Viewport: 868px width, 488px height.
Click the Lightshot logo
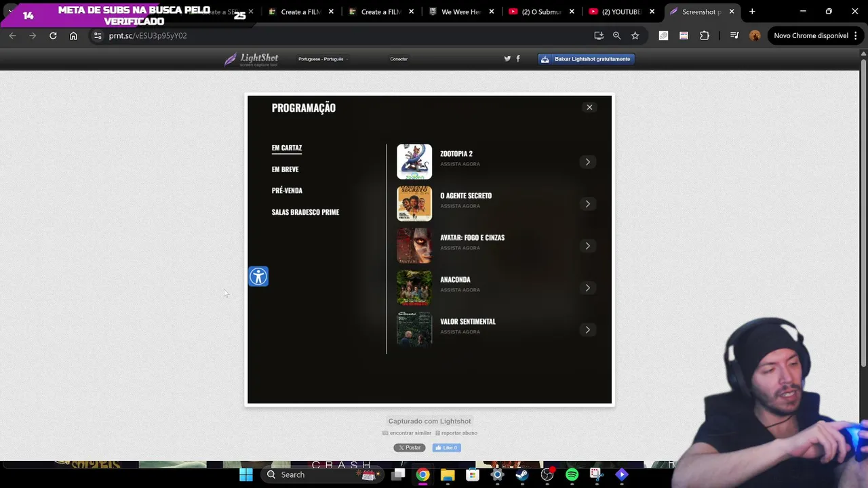click(x=251, y=60)
